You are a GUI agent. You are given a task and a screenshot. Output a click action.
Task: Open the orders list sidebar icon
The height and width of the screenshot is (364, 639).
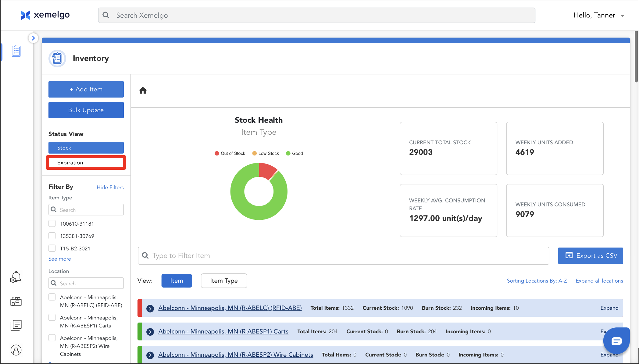coord(16,325)
